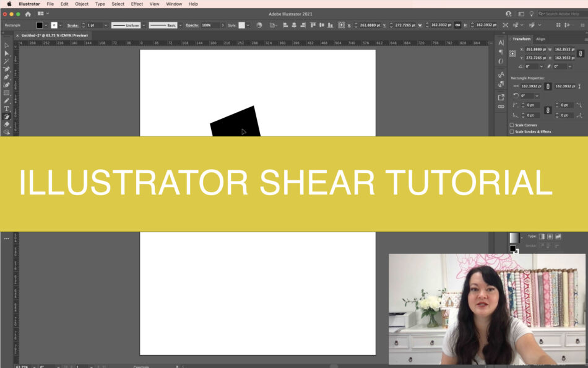Click the Search Adobe Help field
The image size is (588, 368).
click(562, 14)
